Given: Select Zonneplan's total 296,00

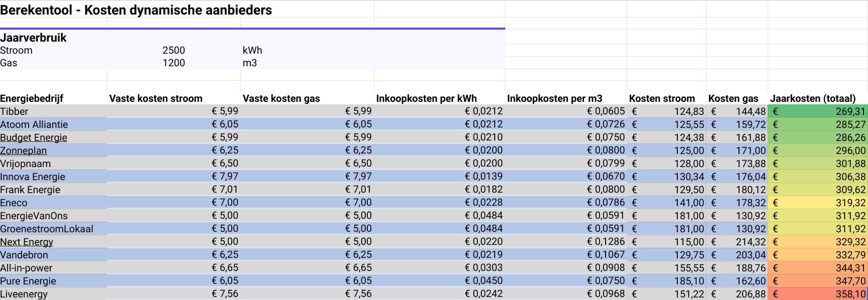Looking at the screenshot, I should [x=818, y=151].
